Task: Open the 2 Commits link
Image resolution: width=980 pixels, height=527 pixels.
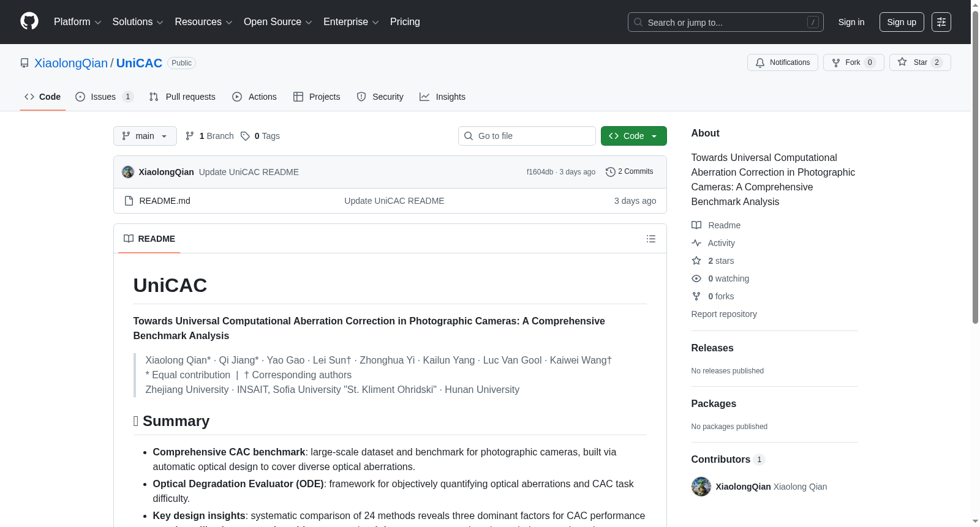Action: click(630, 172)
